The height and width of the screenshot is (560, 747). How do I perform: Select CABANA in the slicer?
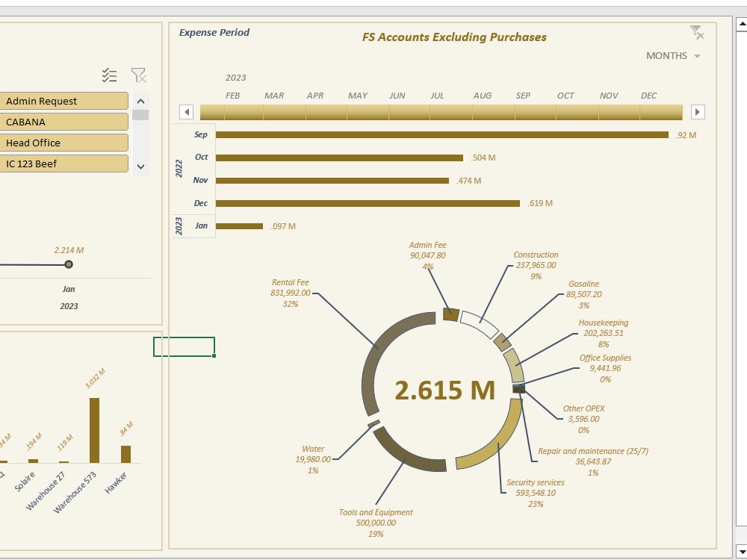(x=64, y=122)
